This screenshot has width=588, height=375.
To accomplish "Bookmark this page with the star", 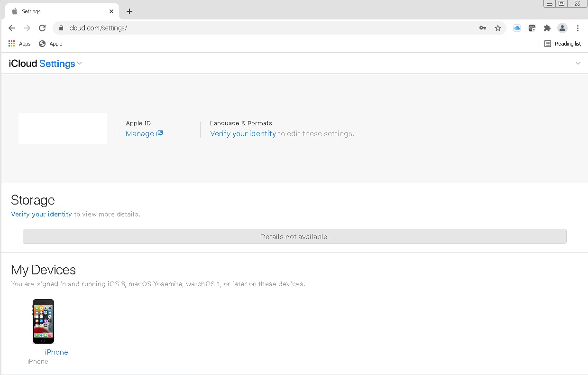I will [498, 28].
